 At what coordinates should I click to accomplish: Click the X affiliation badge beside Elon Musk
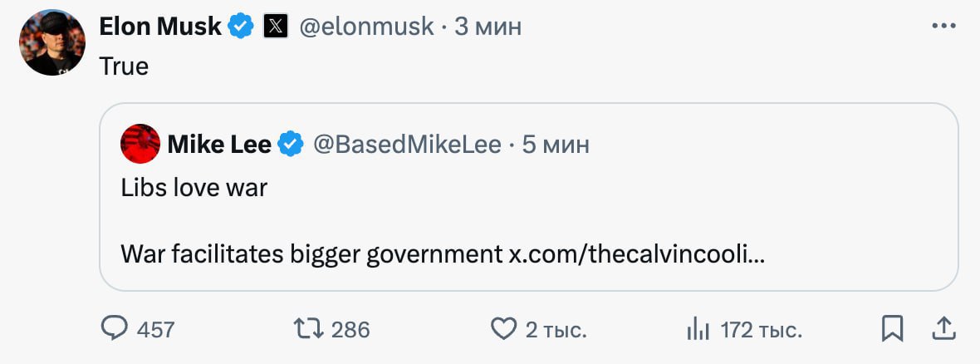[x=275, y=27]
